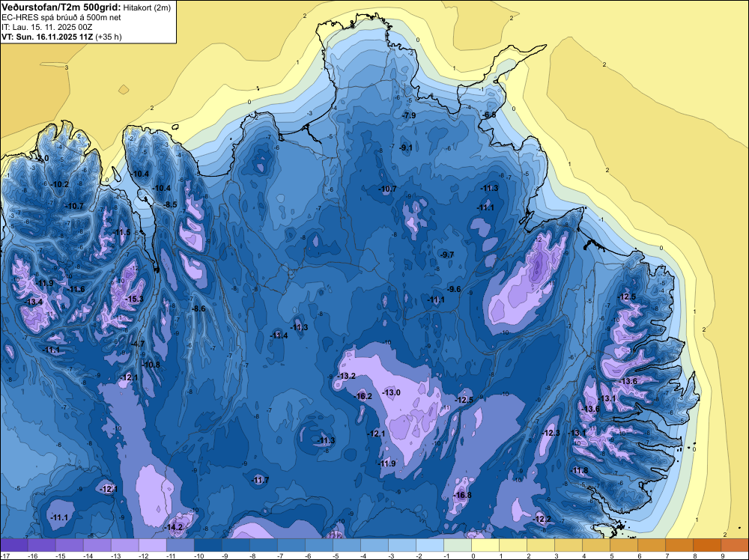
Task: Click the -13.0 temperature value
Action: [x=391, y=392]
